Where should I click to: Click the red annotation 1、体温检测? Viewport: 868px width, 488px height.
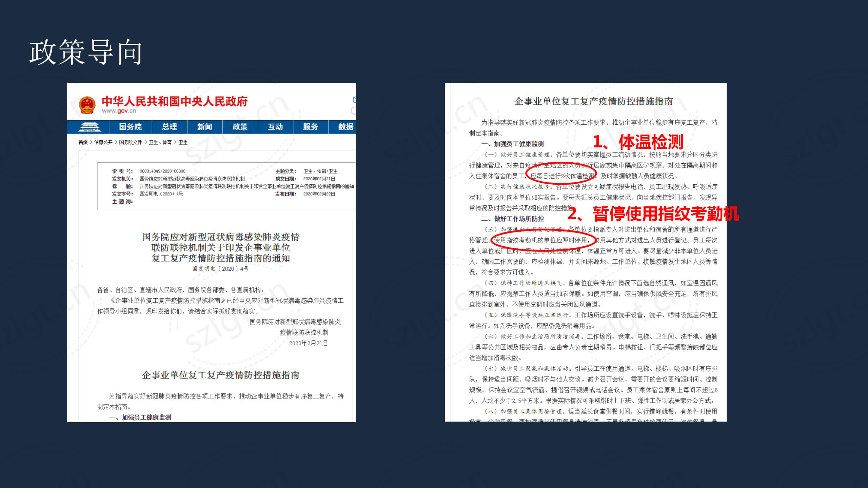coord(637,142)
